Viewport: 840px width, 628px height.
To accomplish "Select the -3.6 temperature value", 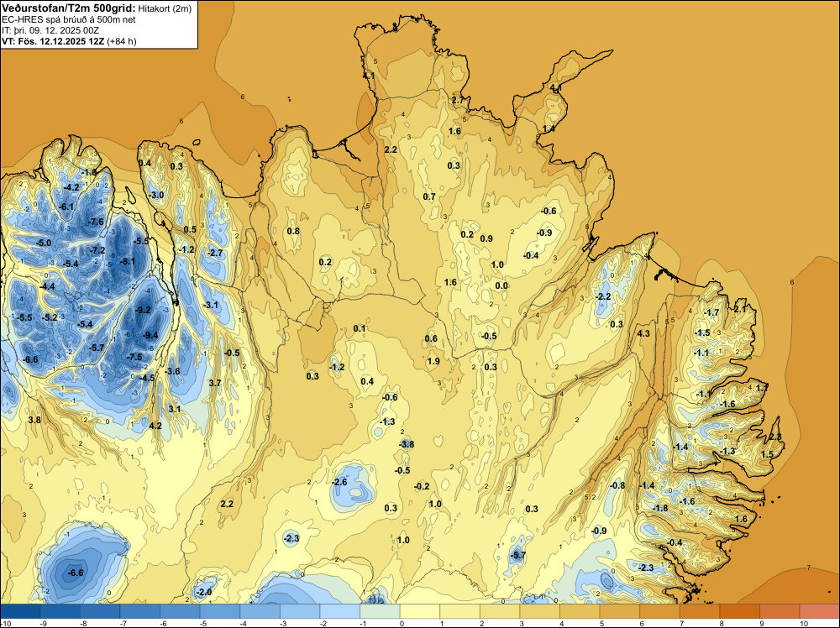I will point(172,372).
